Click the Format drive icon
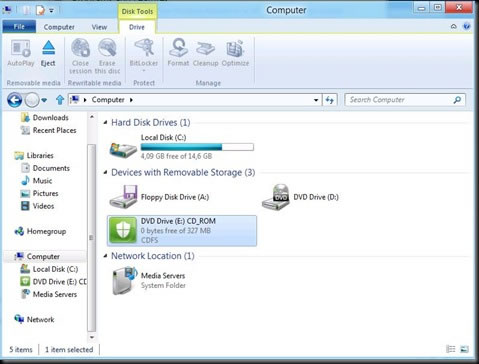 (x=178, y=53)
